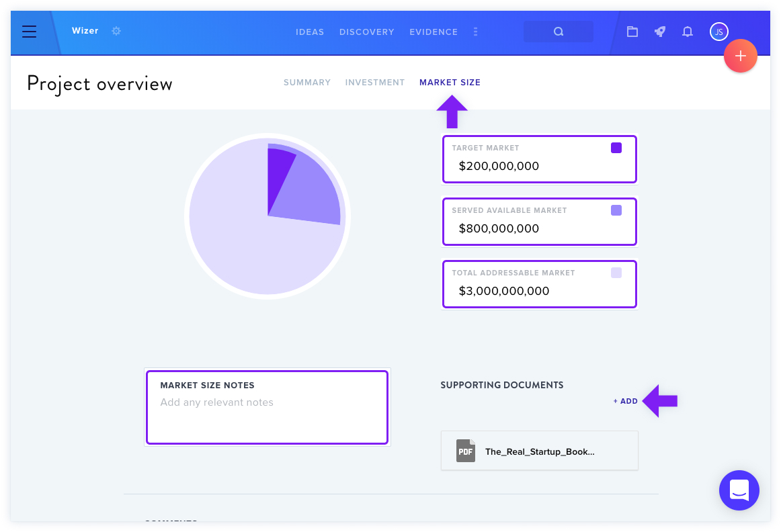Go to the Evidence nav item

[x=434, y=32]
